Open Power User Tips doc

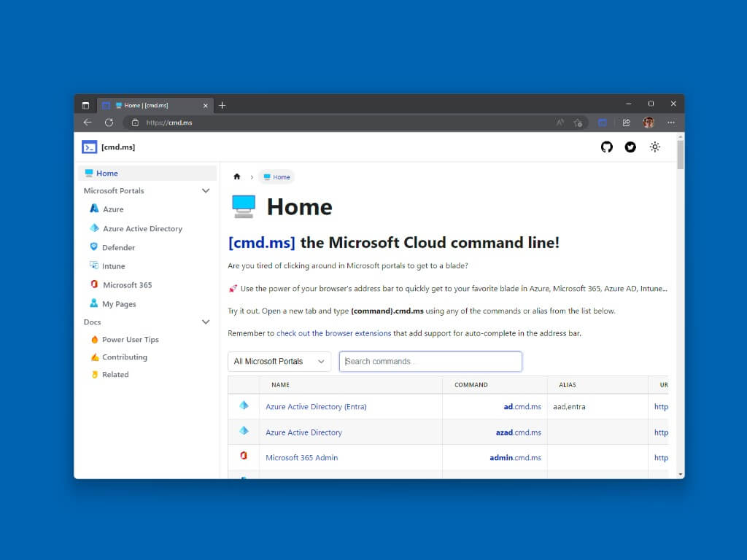pyautogui.click(x=130, y=340)
